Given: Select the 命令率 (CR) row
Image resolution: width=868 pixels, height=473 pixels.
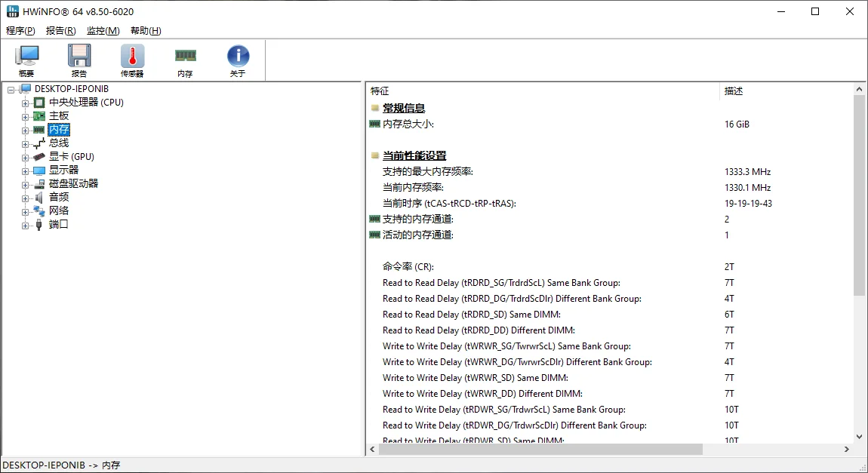Looking at the screenshot, I should [609, 266].
